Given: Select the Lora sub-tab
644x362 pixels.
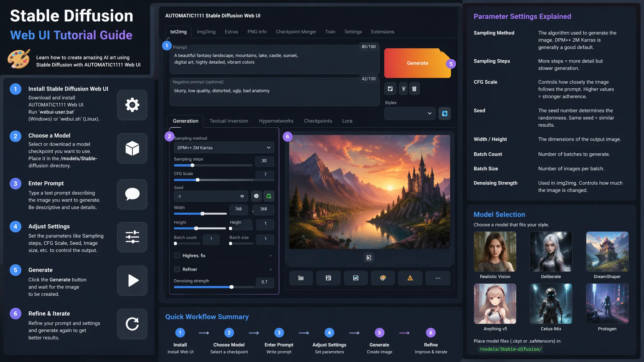Looking at the screenshot, I should [347, 121].
